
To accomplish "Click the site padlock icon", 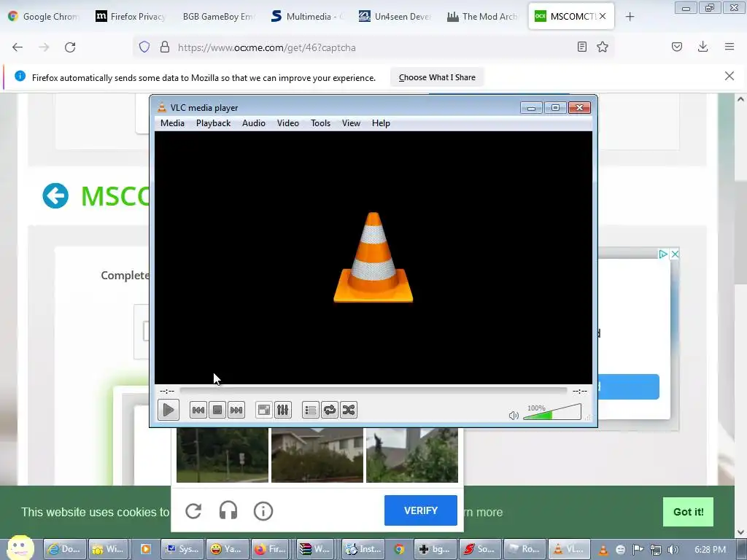I will [165, 47].
